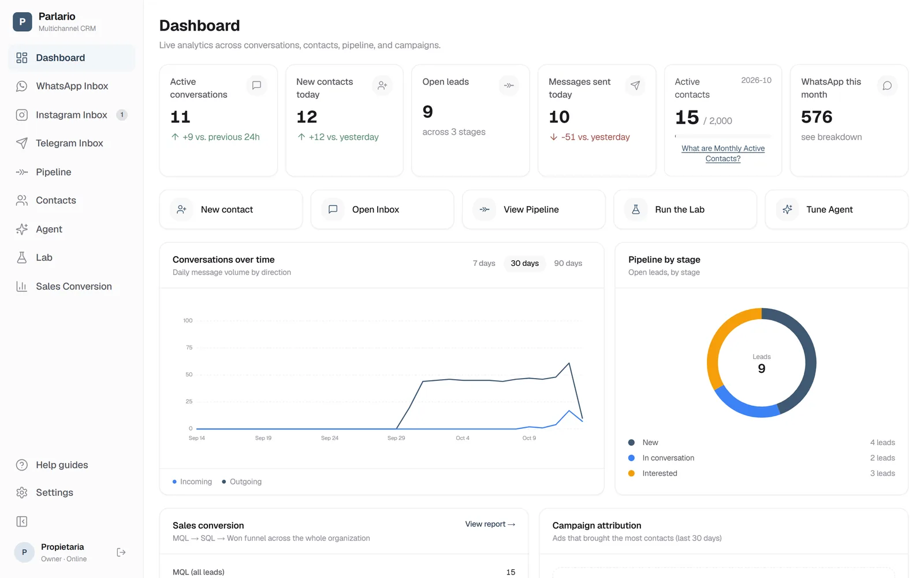Click the Agent sparkle icon in sidebar

pos(22,229)
